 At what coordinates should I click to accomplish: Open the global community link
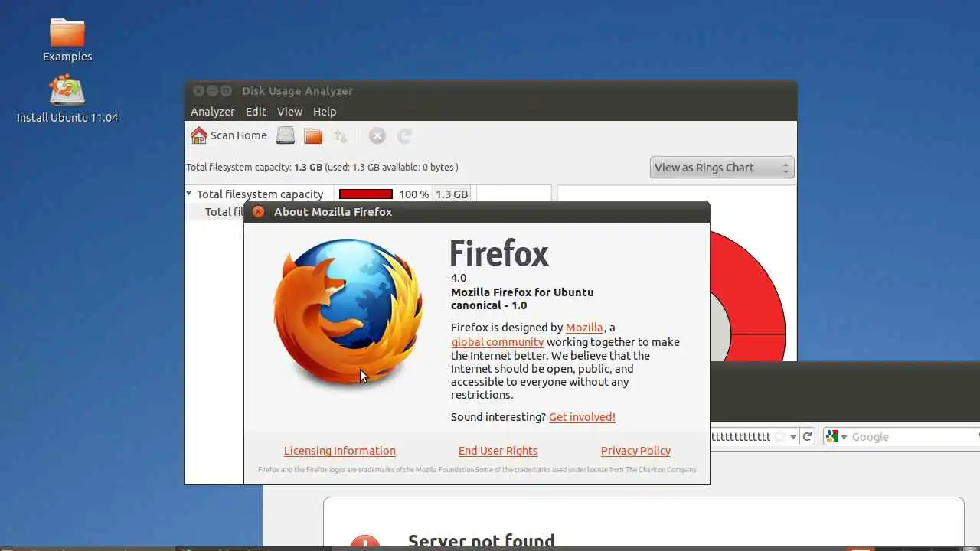[498, 342]
